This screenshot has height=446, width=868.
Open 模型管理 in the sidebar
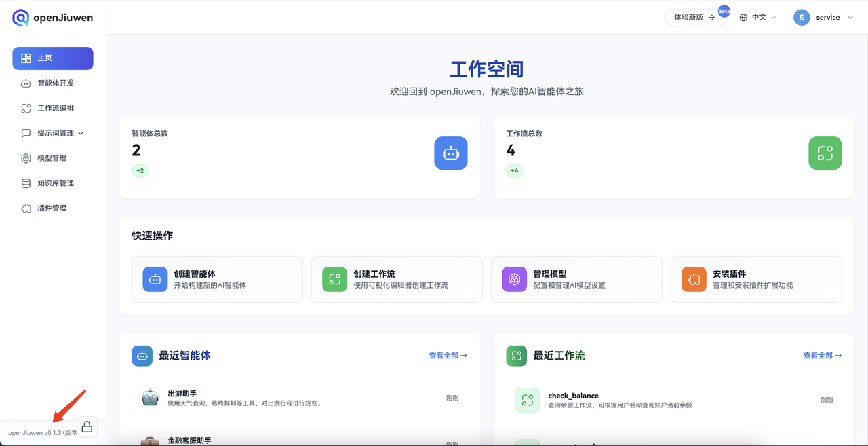pos(53,158)
